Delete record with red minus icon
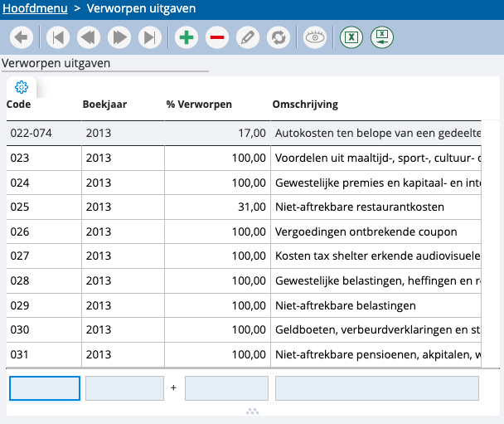This screenshot has height=424, width=504. tap(216, 37)
